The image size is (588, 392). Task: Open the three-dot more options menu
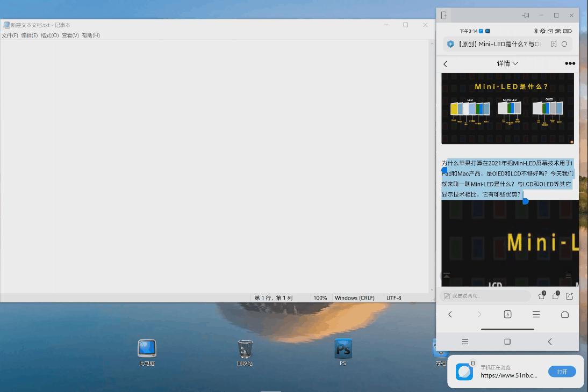(570, 63)
